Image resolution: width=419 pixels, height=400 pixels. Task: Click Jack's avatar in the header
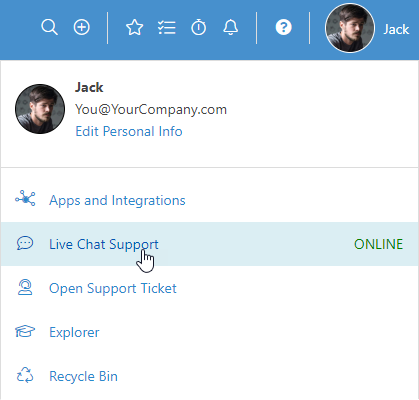(350, 28)
